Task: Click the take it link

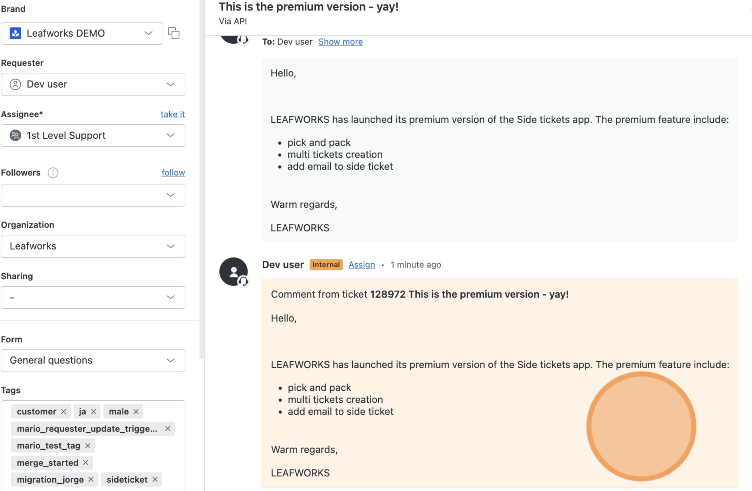Action: [x=173, y=114]
